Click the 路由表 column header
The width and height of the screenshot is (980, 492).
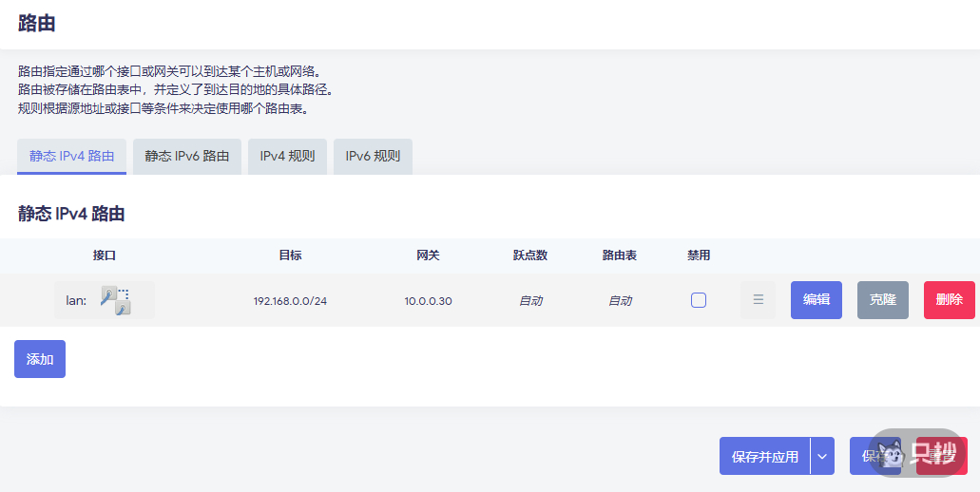click(x=620, y=255)
